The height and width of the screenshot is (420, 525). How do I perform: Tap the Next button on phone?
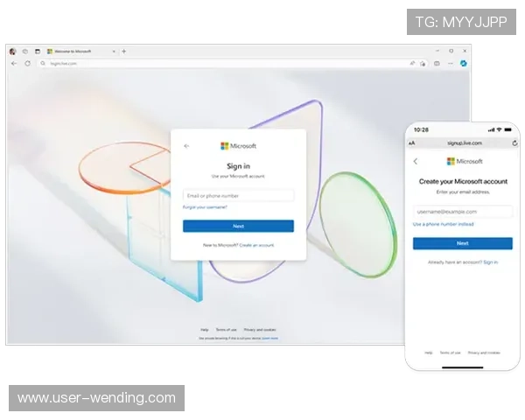click(x=462, y=243)
